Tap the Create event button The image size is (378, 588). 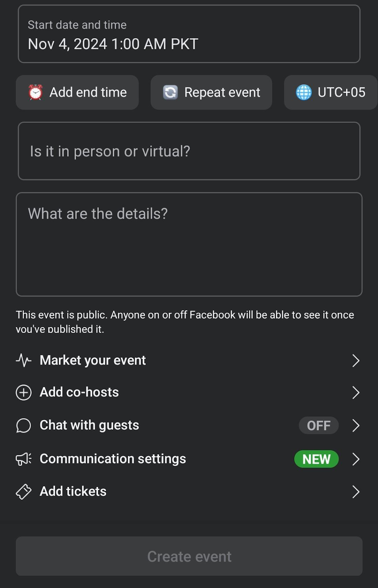(189, 556)
